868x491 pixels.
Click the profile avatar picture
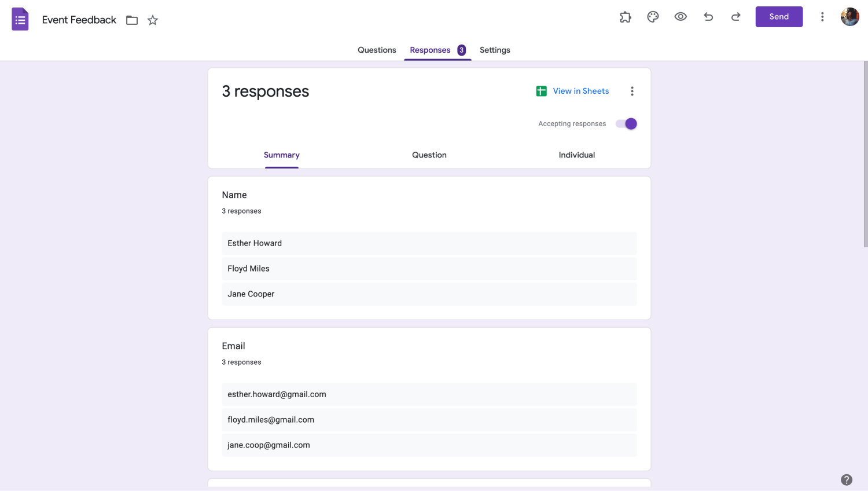point(849,16)
